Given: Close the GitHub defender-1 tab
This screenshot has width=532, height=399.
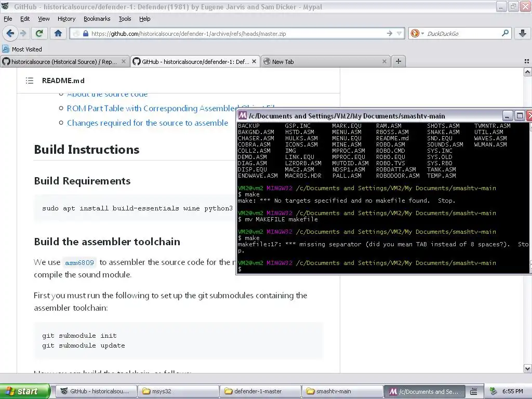Looking at the screenshot, I should coord(254,61).
